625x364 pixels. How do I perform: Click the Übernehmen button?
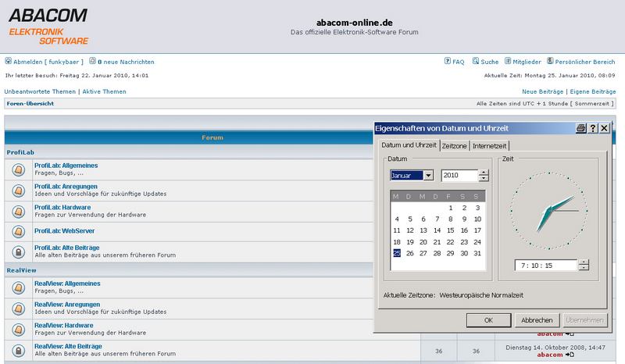584,320
